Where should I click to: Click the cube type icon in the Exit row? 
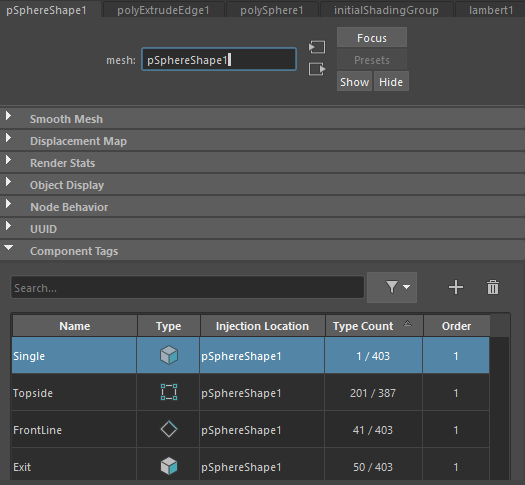tap(169, 466)
